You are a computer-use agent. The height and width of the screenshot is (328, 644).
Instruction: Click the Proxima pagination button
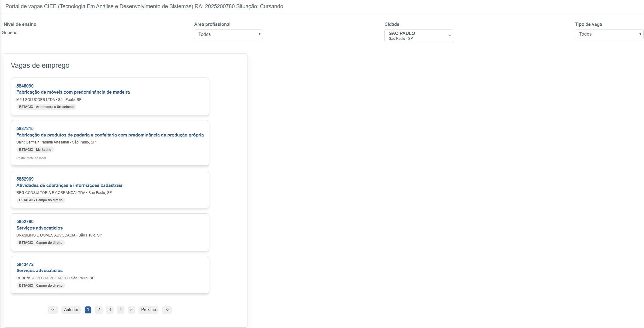(148, 310)
